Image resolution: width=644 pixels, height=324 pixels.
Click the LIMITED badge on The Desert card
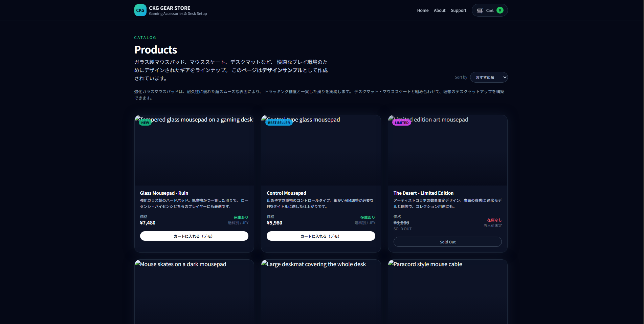tap(402, 122)
